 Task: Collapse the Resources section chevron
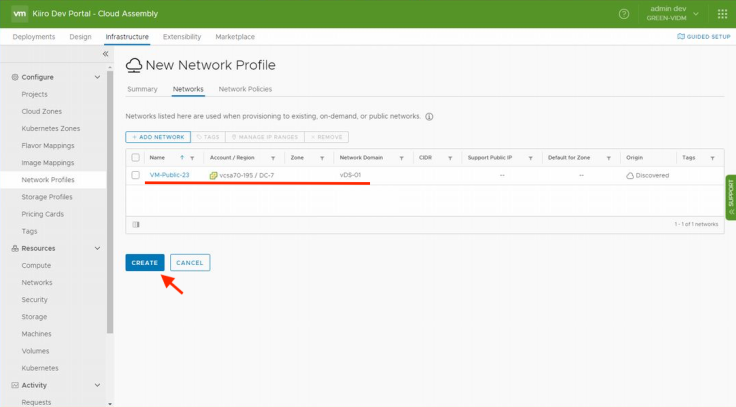coord(97,248)
